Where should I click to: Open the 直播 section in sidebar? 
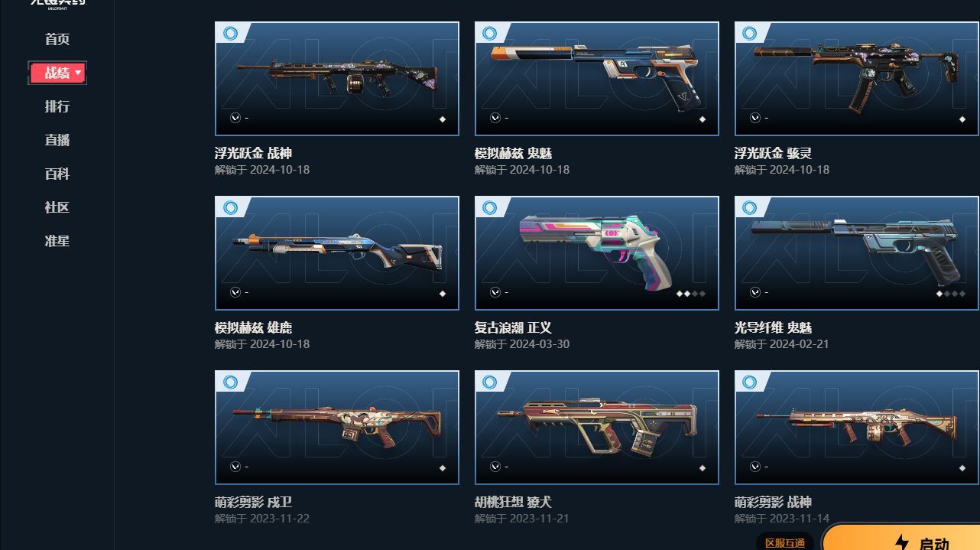tap(57, 140)
